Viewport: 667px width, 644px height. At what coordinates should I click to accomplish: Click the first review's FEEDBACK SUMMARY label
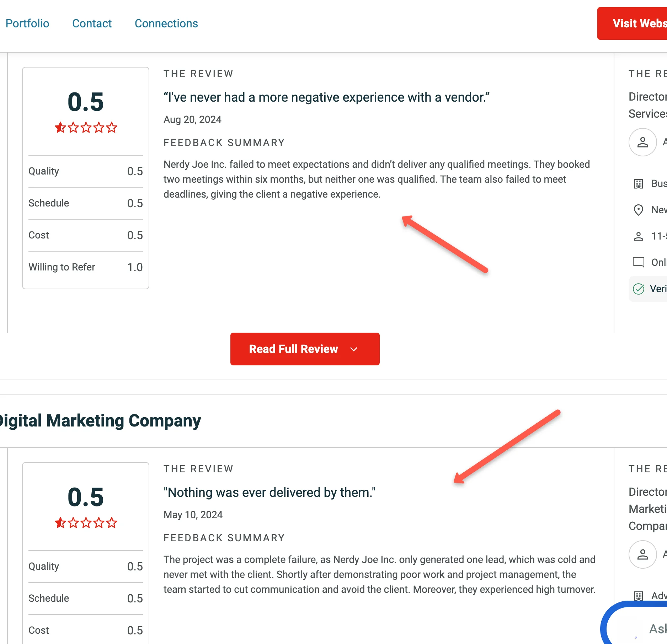pyautogui.click(x=224, y=143)
